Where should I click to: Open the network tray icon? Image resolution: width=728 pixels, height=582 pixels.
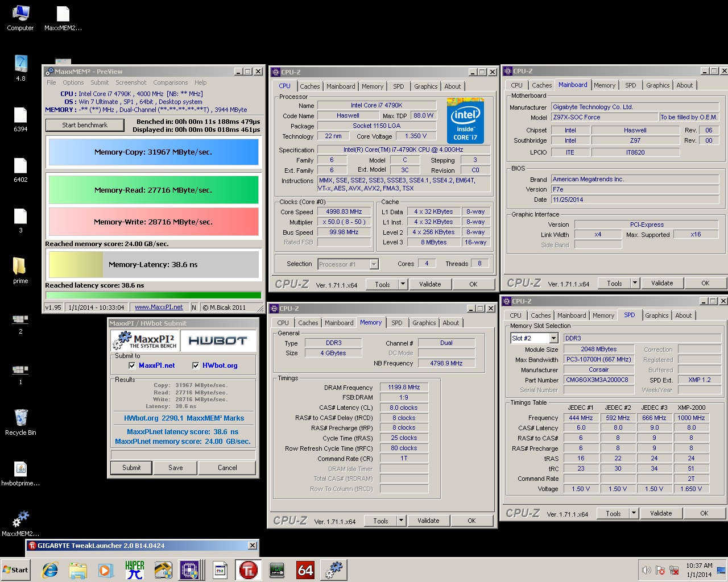(x=674, y=570)
